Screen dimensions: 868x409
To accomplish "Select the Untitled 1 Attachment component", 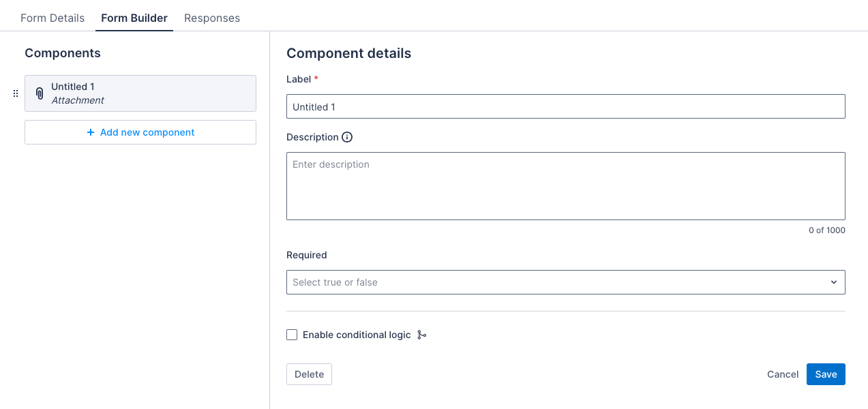I will click(140, 93).
